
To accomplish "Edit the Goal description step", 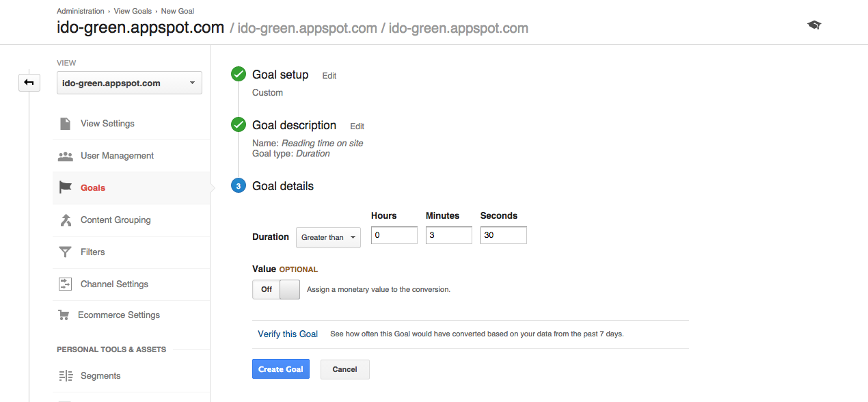I will pyautogui.click(x=357, y=126).
